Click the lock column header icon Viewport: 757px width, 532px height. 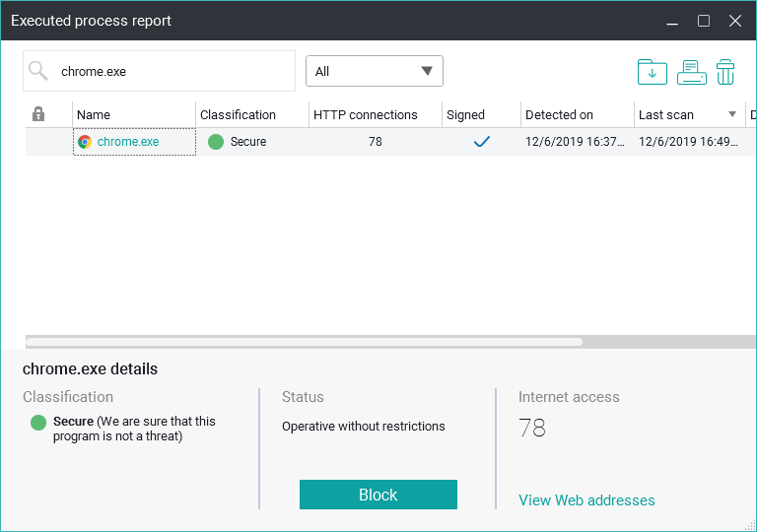pyautogui.click(x=38, y=114)
